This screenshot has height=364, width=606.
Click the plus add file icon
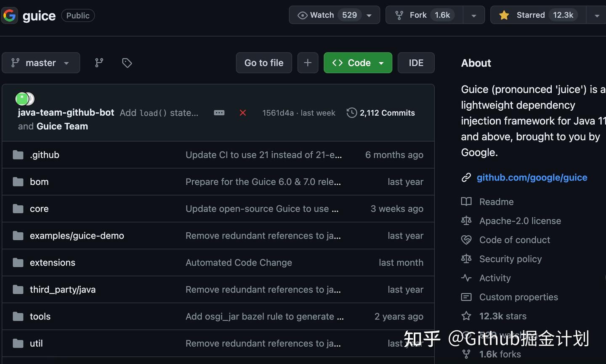pos(308,63)
